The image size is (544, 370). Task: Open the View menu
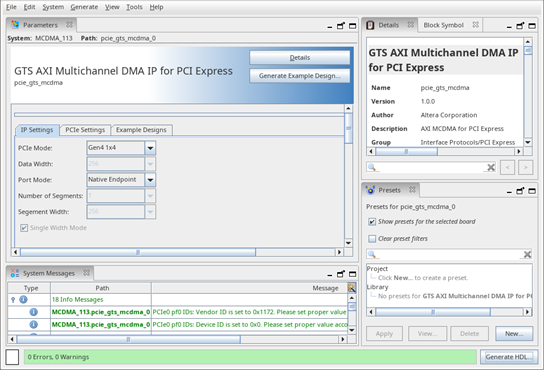pos(112,7)
